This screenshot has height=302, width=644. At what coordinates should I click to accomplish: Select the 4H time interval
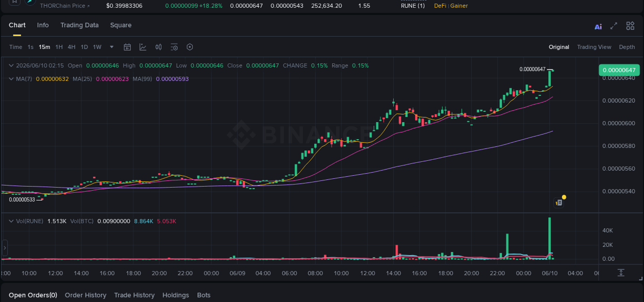tap(72, 47)
